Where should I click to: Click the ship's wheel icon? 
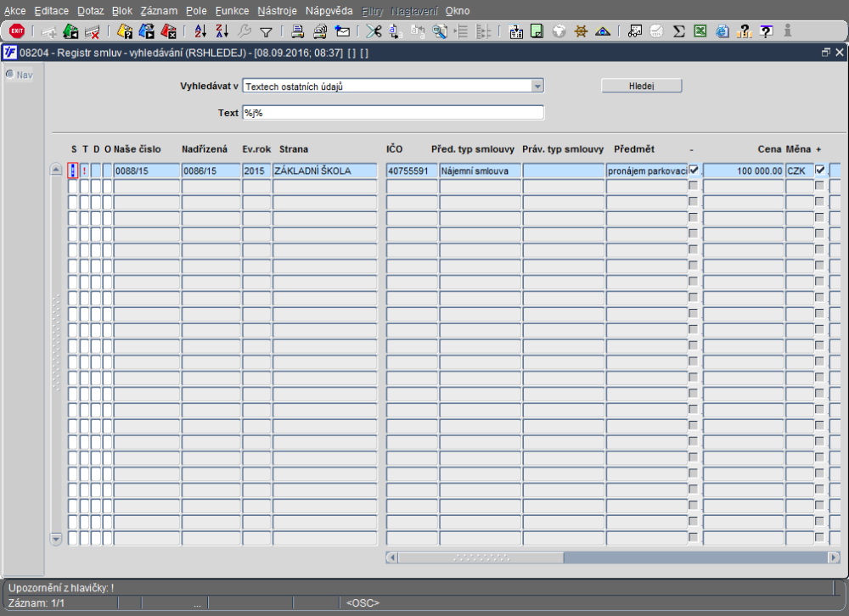[581, 31]
